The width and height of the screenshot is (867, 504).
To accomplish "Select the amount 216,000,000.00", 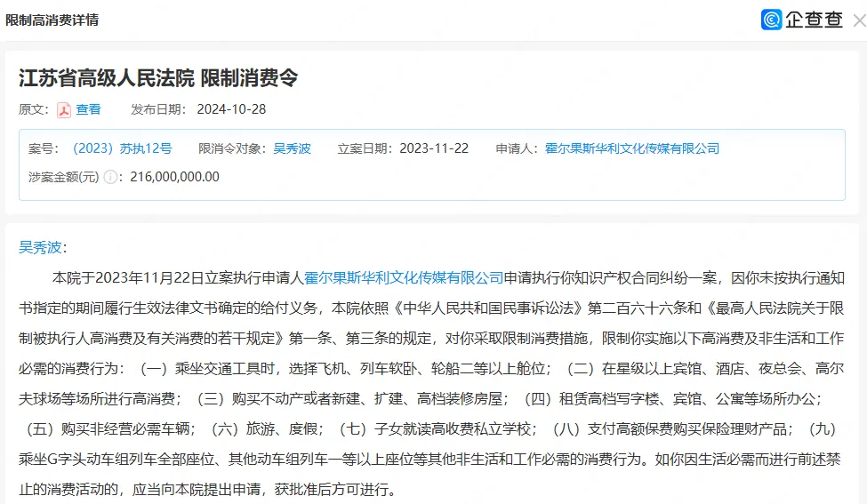I will tap(174, 177).
